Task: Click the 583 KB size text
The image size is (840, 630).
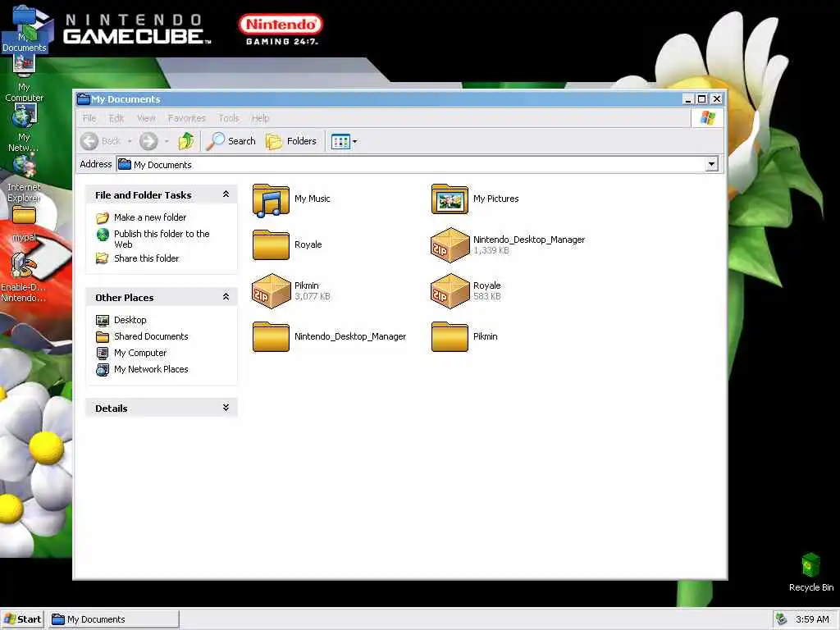Action: coord(487,296)
